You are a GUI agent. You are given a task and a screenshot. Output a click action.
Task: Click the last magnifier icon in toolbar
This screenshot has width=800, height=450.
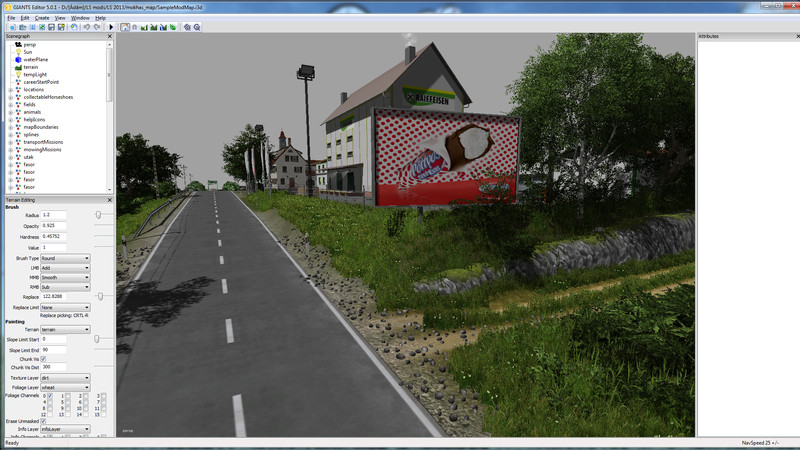tap(196, 27)
